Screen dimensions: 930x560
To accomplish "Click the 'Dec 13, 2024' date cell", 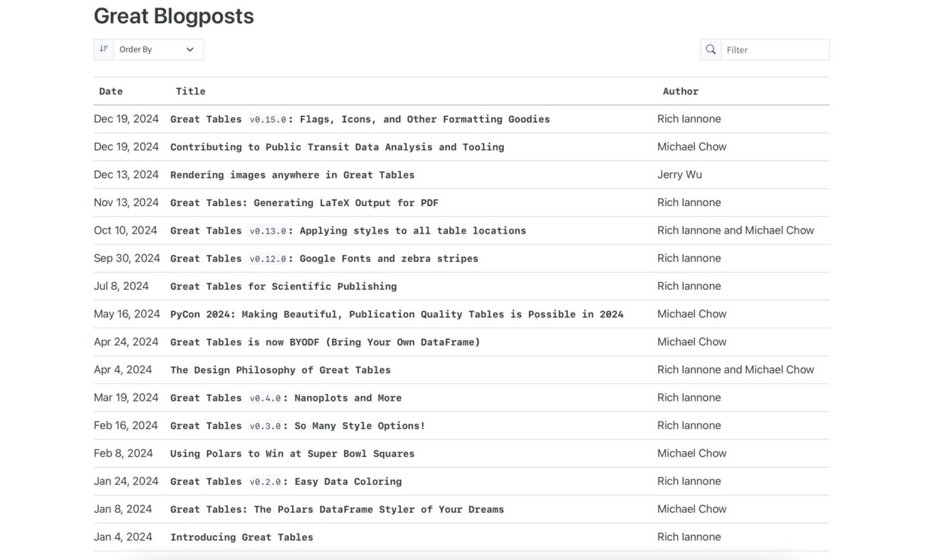I will click(x=126, y=174).
